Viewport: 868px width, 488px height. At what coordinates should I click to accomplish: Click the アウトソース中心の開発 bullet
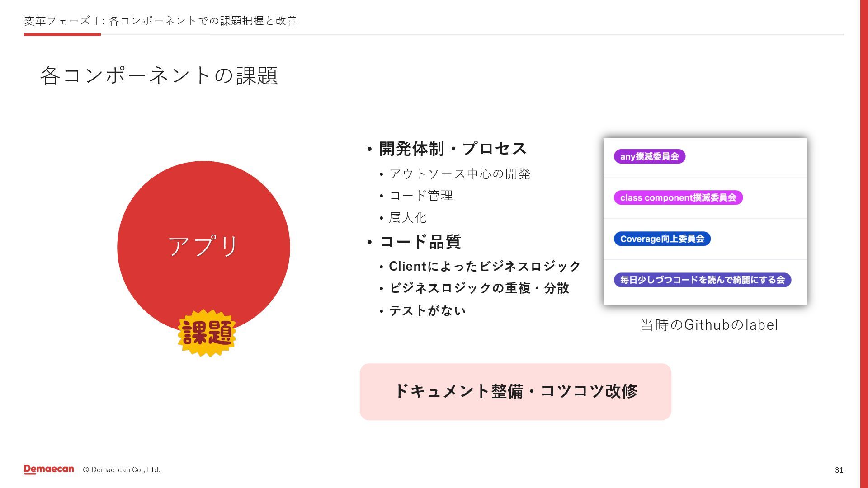(x=459, y=174)
